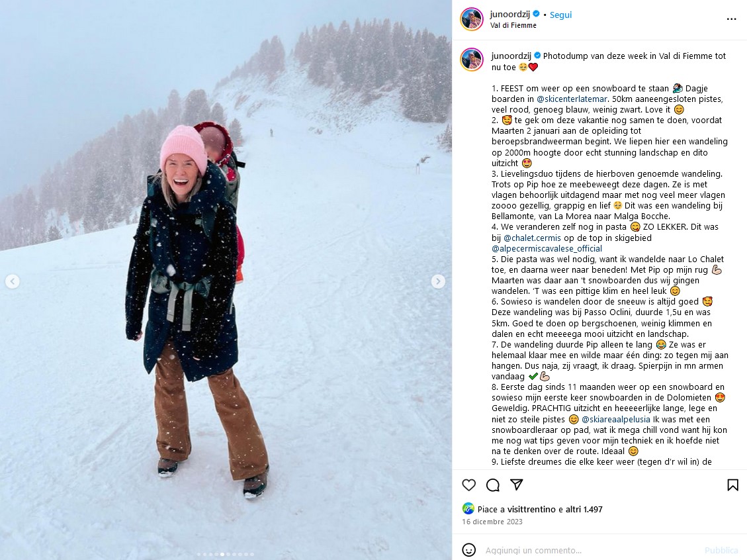This screenshot has width=747, height=560.
Task: Focus the Aggiungi un commento field
Action: click(x=591, y=550)
